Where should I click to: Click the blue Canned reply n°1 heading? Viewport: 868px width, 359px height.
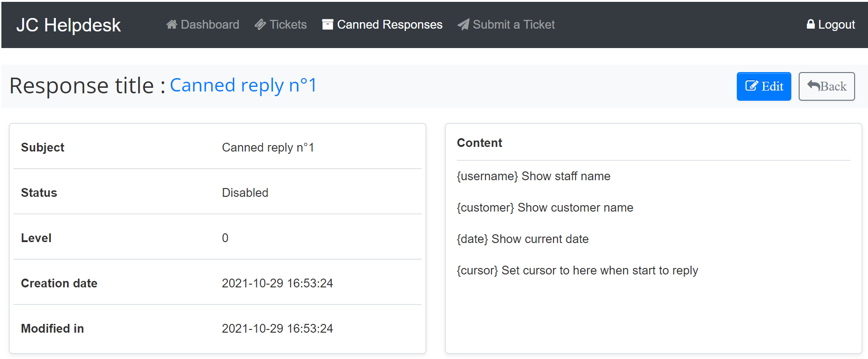point(243,85)
